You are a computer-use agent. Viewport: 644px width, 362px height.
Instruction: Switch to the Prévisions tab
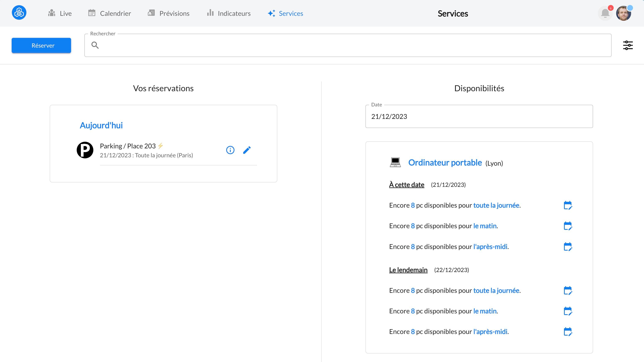tap(169, 13)
